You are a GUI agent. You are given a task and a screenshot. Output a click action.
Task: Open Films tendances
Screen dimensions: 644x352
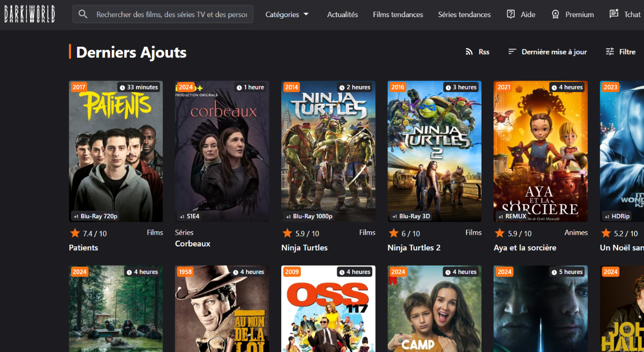click(x=398, y=15)
